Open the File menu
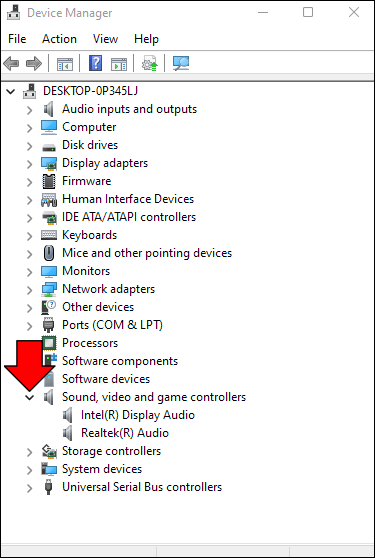375x558 pixels. (17, 39)
